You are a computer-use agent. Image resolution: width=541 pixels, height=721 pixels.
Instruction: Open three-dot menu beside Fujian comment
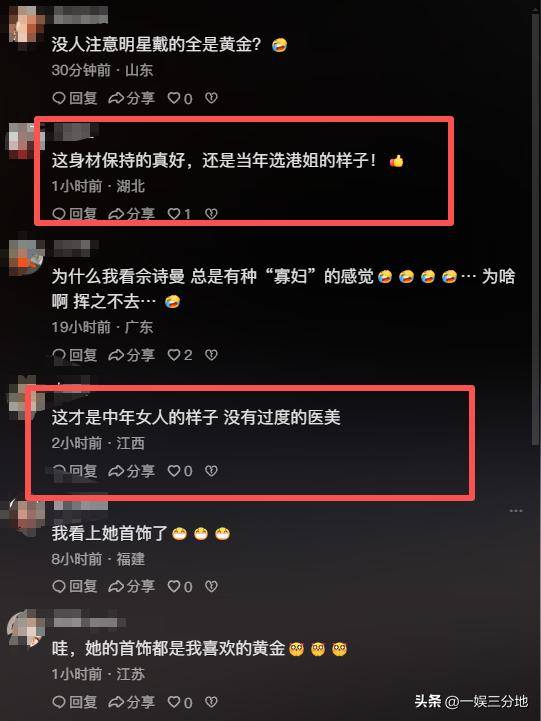click(x=516, y=511)
